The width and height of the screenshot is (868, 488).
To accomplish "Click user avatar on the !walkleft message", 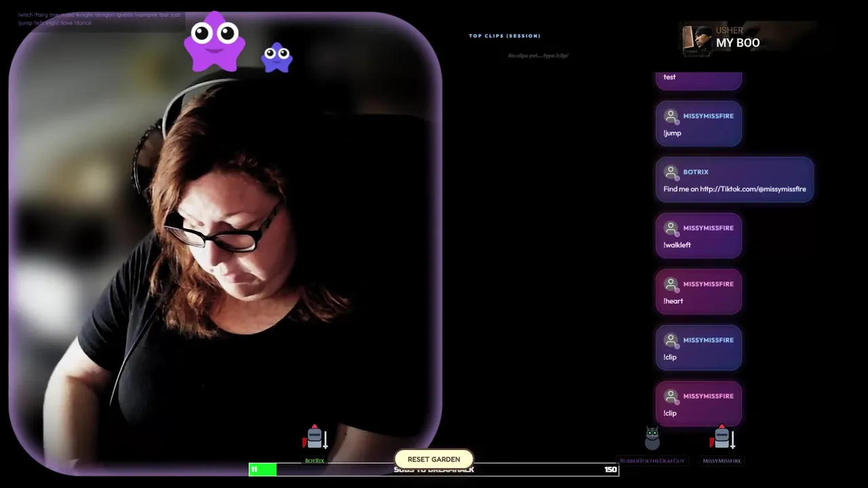I will [x=671, y=229].
